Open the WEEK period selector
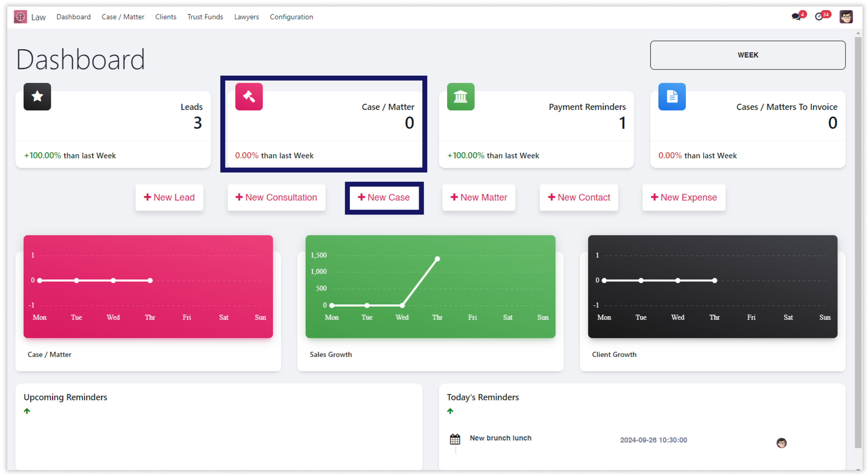The image size is (868, 476). (x=747, y=55)
